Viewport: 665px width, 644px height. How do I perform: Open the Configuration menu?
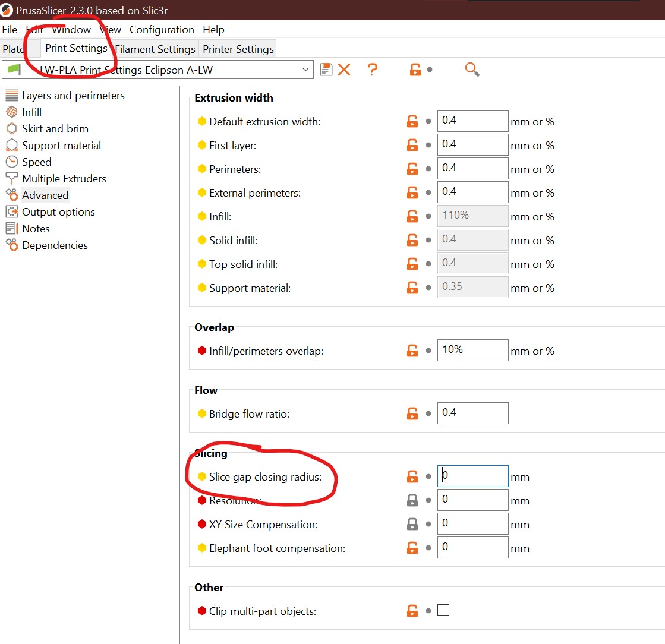[x=162, y=30]
